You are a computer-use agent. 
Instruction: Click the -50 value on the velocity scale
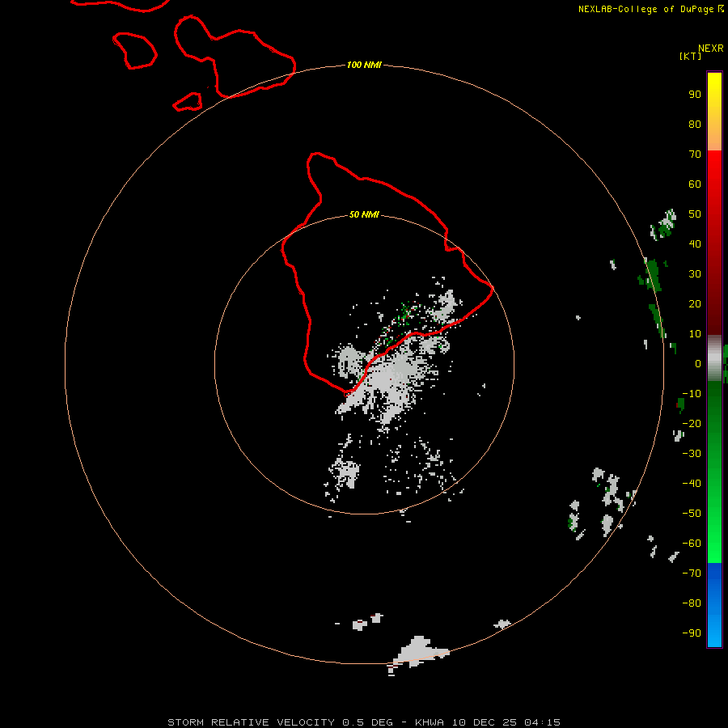(692, 513)
